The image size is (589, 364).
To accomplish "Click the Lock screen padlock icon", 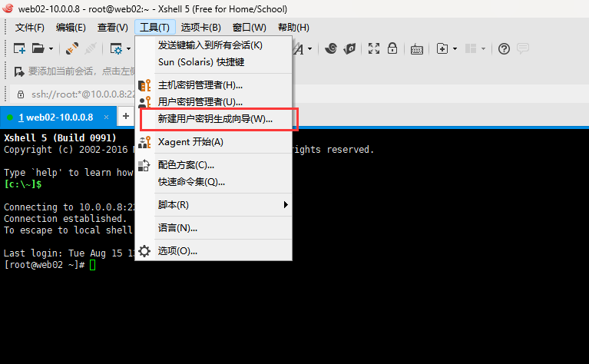I will [392, 48].
